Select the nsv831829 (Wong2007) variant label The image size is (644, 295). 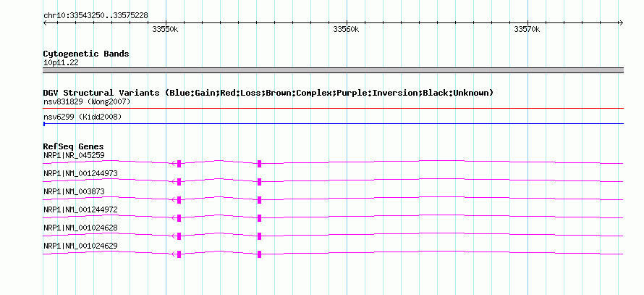click(87, 101)
